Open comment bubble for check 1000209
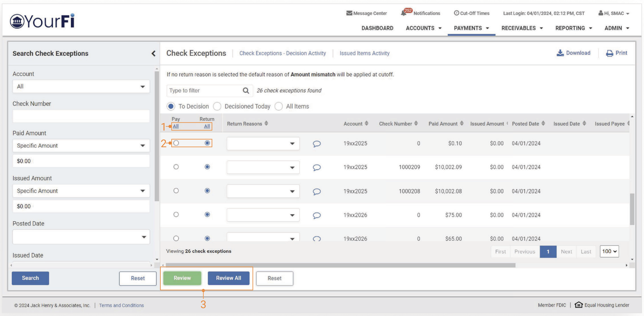This screenshot has height=316, width=644. [316, 167]
